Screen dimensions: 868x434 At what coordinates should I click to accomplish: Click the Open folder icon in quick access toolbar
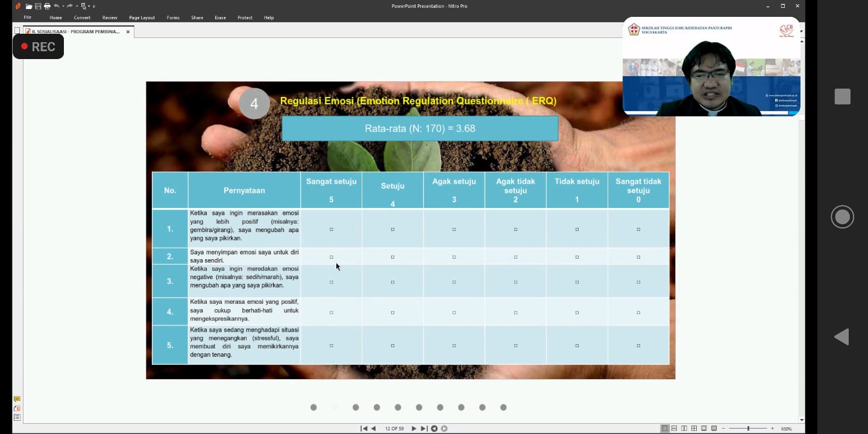29,6
